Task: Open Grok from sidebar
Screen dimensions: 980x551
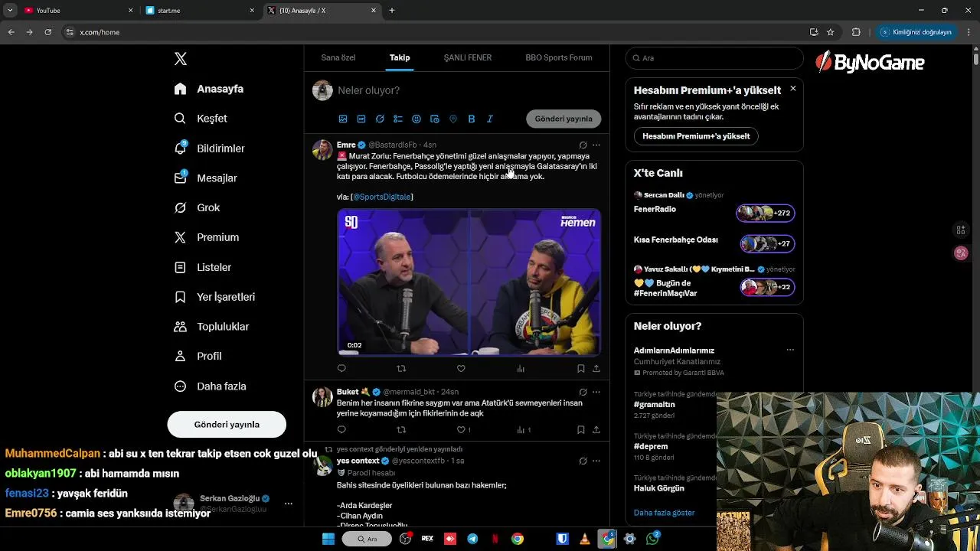Action: click(x=197, y=207)
